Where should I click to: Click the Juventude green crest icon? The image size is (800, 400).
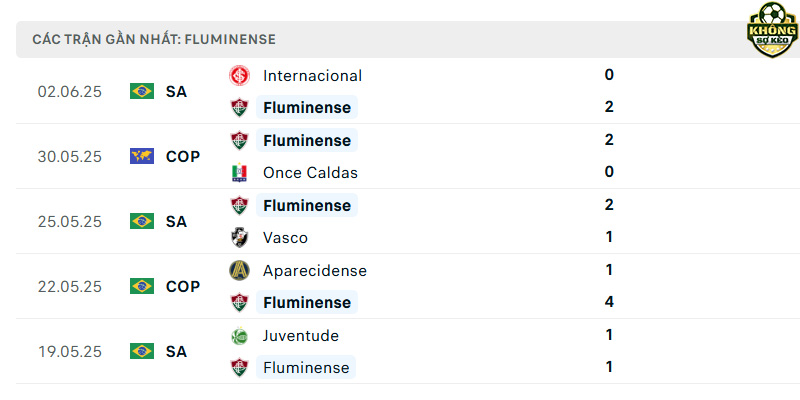coord(239,335)
